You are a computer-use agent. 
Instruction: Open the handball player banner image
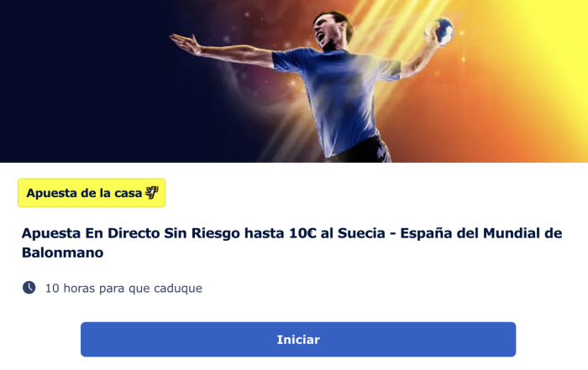[x=294, y=81]
